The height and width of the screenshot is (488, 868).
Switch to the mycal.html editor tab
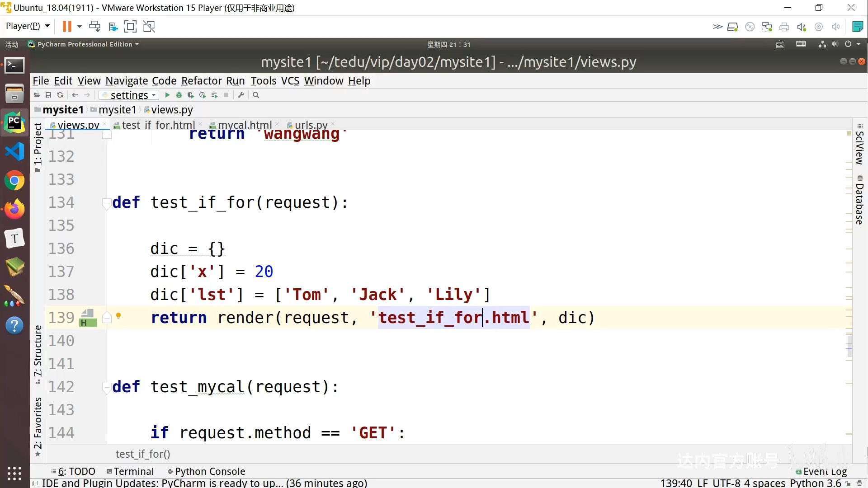[245, 125]
